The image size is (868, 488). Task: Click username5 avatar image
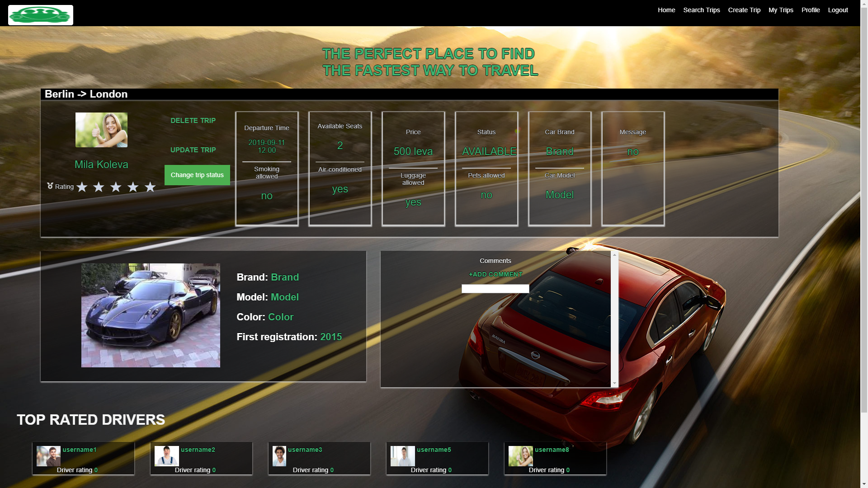pos(403,456)
